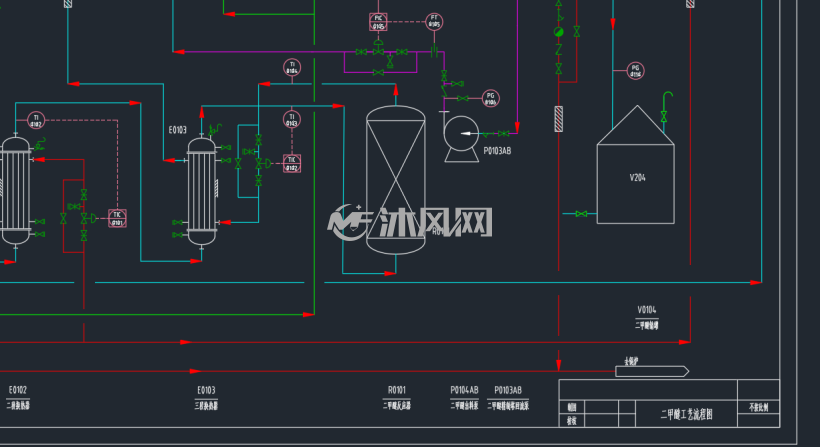The width and height of the screenshot is (820, 447).
Task: Click the P0103AB tag in equipment list
Action: (508, 390)
